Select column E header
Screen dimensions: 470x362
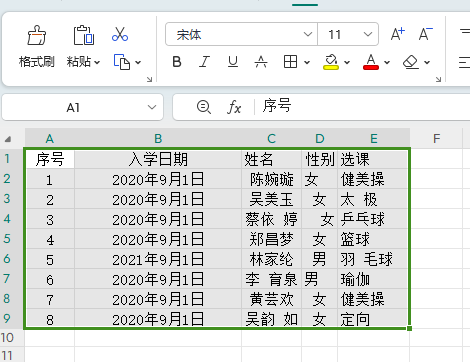pyautogui.click(x=374, y=139)
